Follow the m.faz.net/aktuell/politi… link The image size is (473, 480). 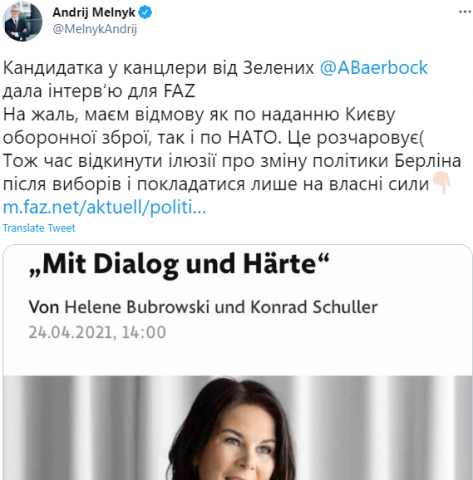pos(104,208)
